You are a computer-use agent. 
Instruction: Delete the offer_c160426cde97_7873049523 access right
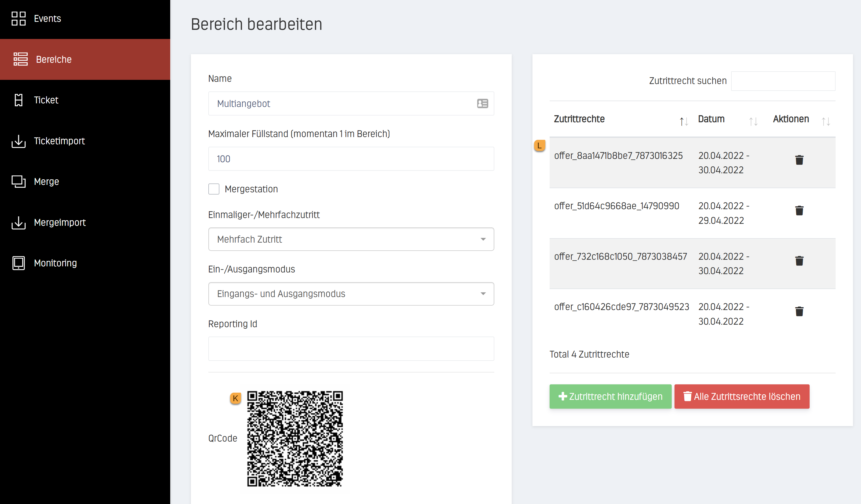coord(799,311)
